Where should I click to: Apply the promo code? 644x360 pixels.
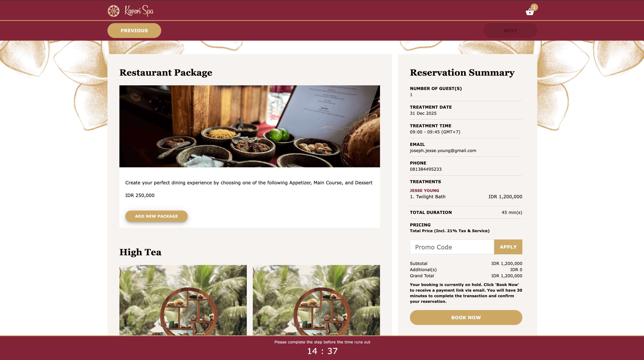(x=508, y=247)
